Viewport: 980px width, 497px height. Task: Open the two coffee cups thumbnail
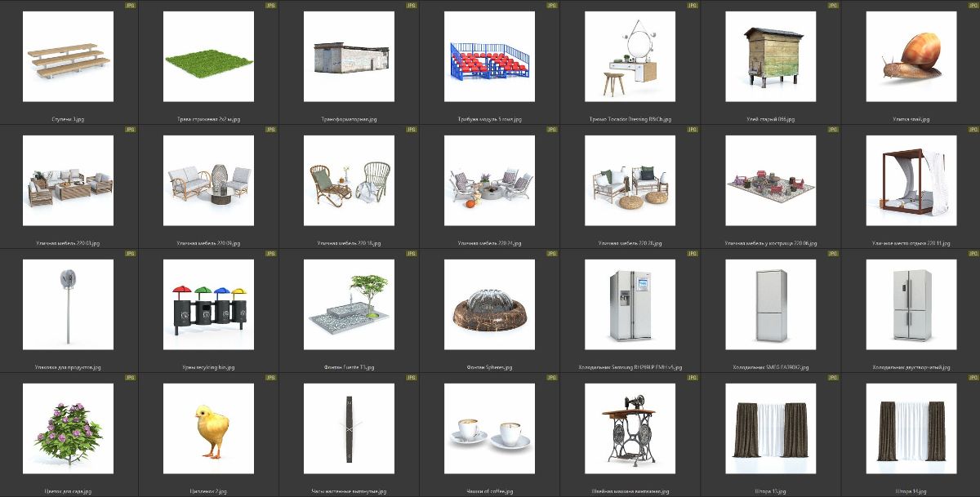click(x=489, y=429)
